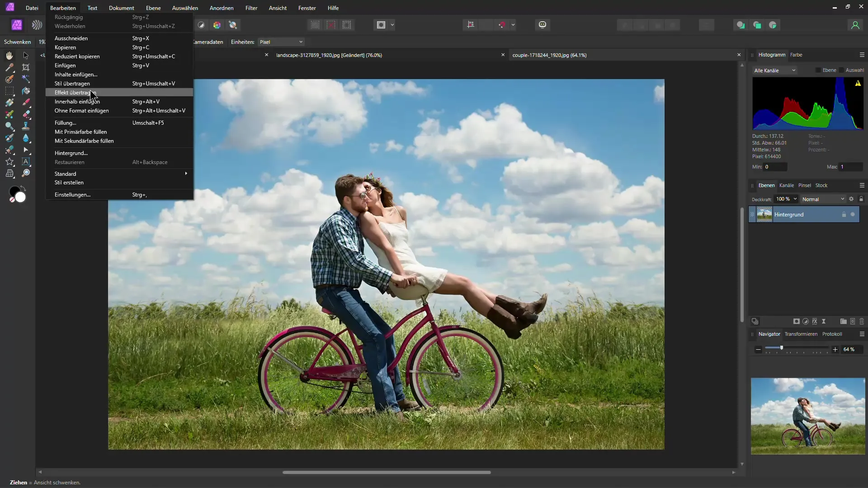The height and width of the screenshot is (488, 868).
Task: Open the Assistant Manager robot icon
Action: 542,25
